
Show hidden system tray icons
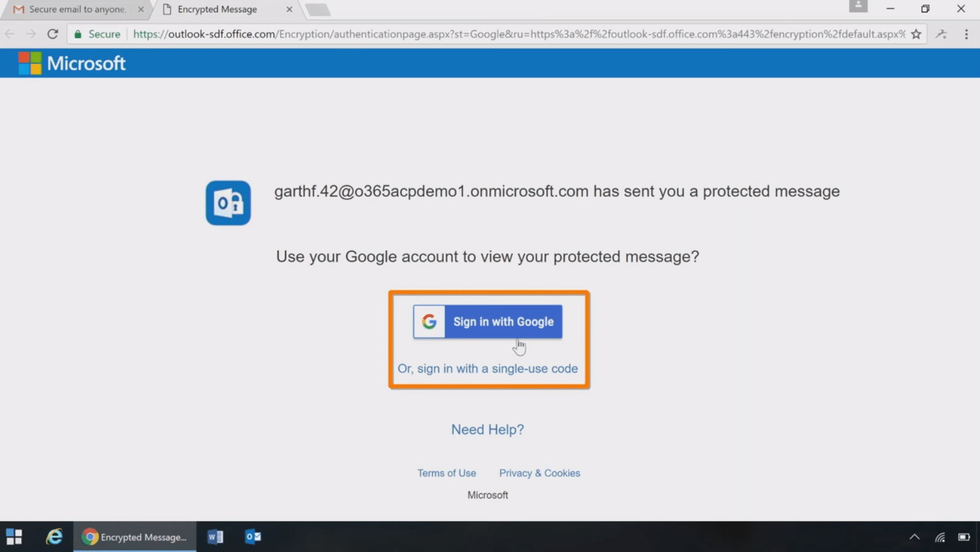tap(915, 537)
